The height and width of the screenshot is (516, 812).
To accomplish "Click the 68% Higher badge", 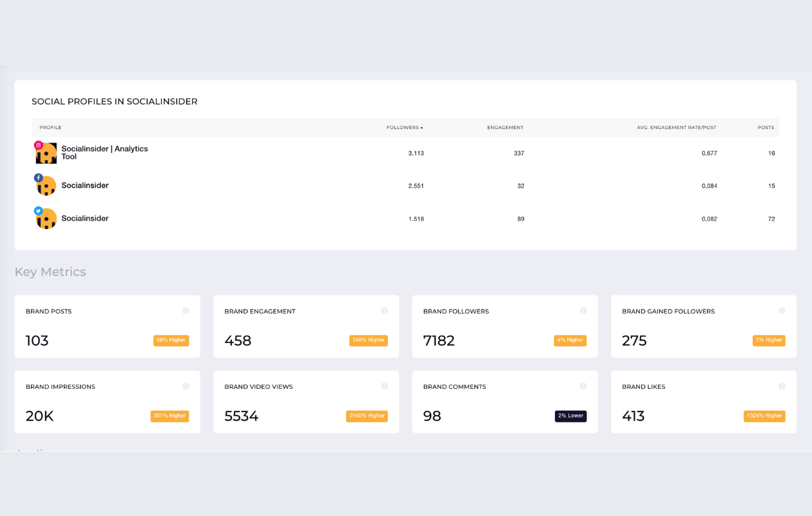I will [x=171, y=340].
